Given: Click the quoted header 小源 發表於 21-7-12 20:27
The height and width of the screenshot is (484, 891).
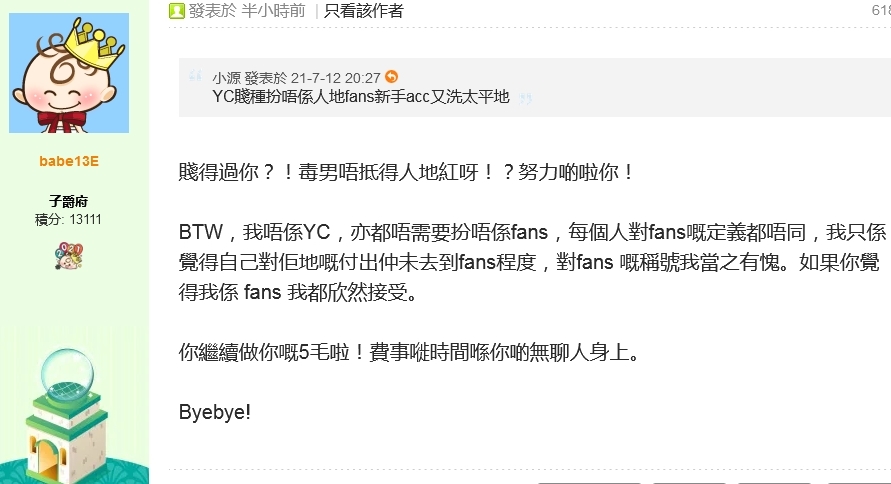Looking at the screenshot, I should (x=296, y=78).
